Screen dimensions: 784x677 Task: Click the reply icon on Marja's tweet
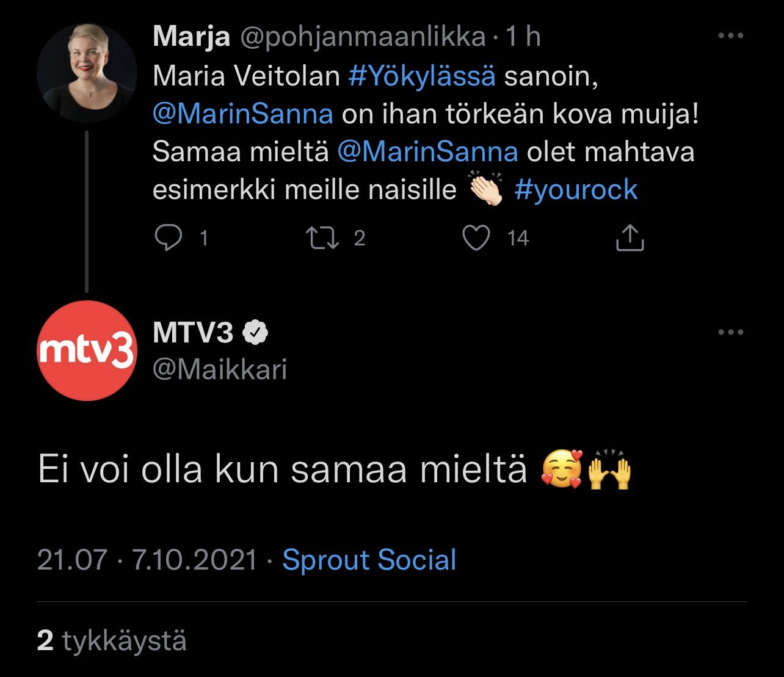coord(168,238)
